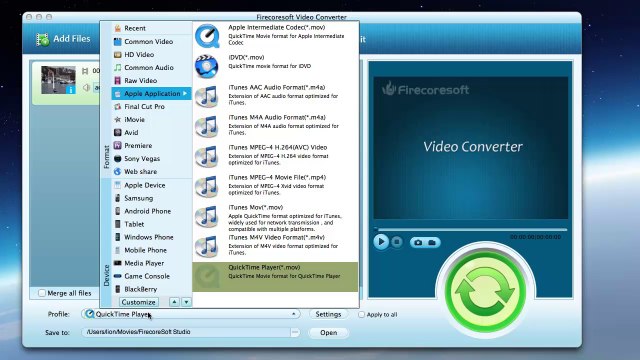This screenshot has height=360, width=640.
Task: Click the Open button beside Save to
Action: pos(328,333)
